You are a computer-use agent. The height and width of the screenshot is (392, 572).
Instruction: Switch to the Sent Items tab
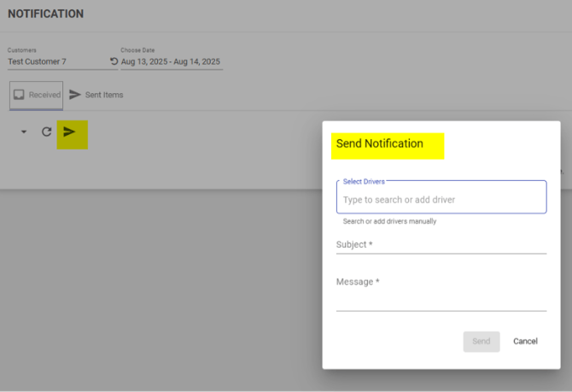[103, 95]
